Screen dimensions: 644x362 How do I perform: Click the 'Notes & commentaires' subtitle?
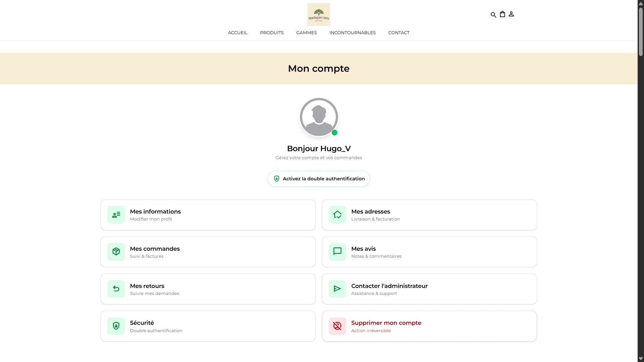click(x=376, y=256)
